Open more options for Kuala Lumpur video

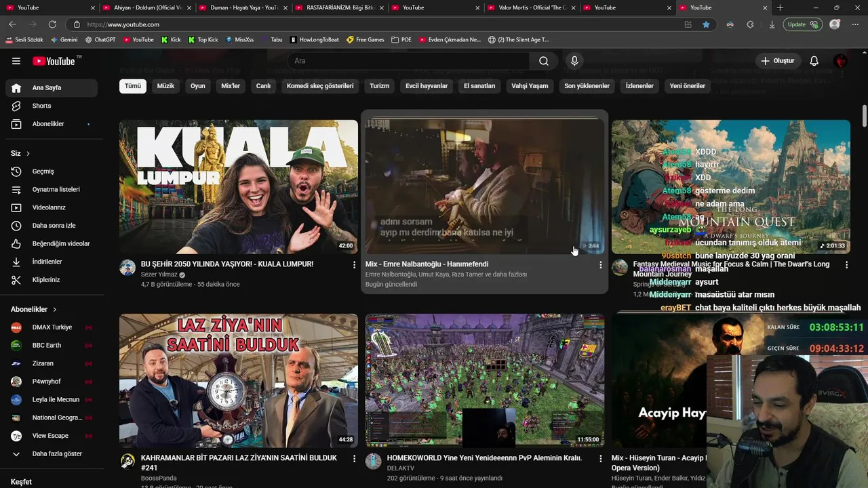tap(354, 265)
